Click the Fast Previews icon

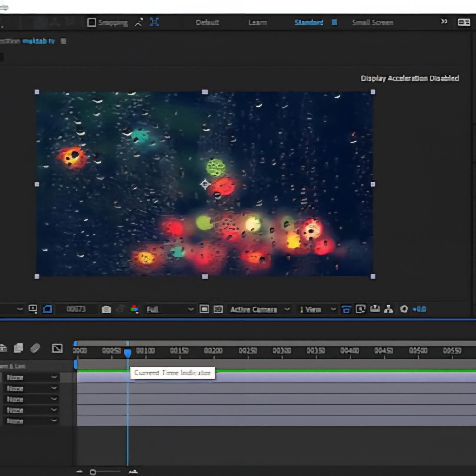[360, 309]
